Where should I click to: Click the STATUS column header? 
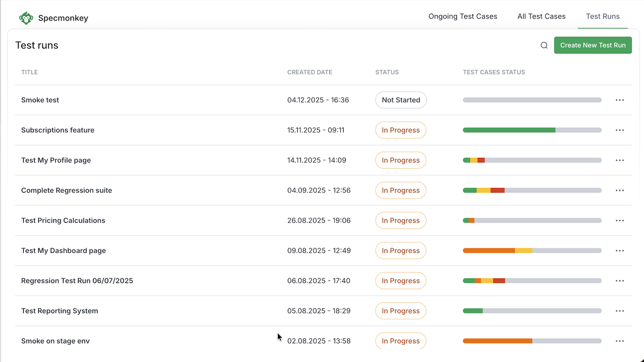click(387, 72)
